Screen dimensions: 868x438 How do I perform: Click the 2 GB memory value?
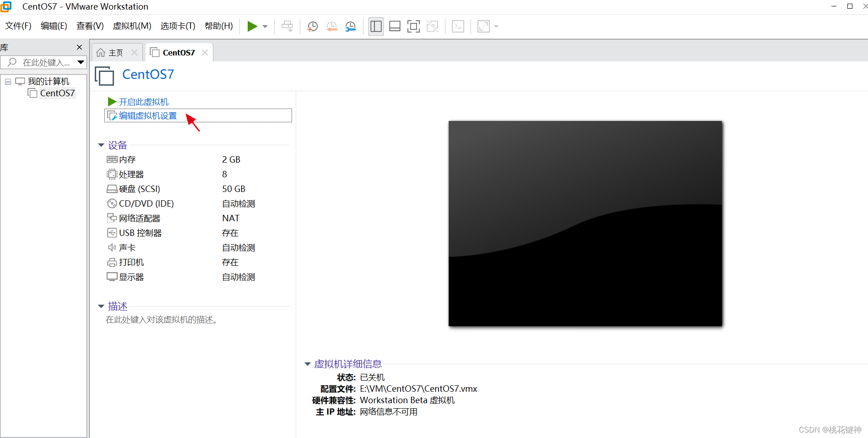point(231,159)
